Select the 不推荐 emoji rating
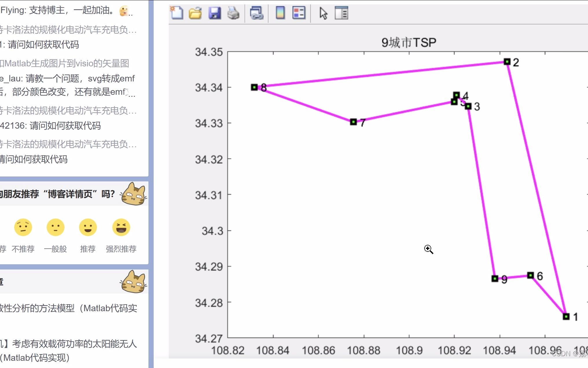This screenshot has height=368, width=588. pos(23,227)
